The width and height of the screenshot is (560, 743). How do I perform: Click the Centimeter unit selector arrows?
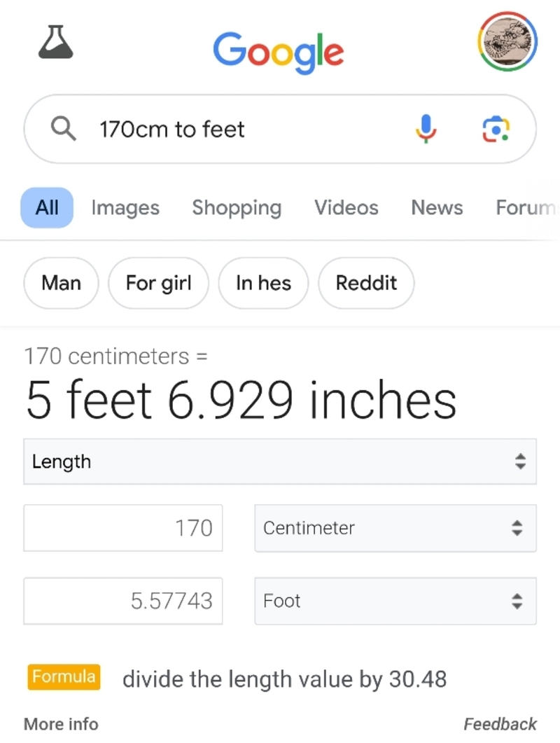519,528
